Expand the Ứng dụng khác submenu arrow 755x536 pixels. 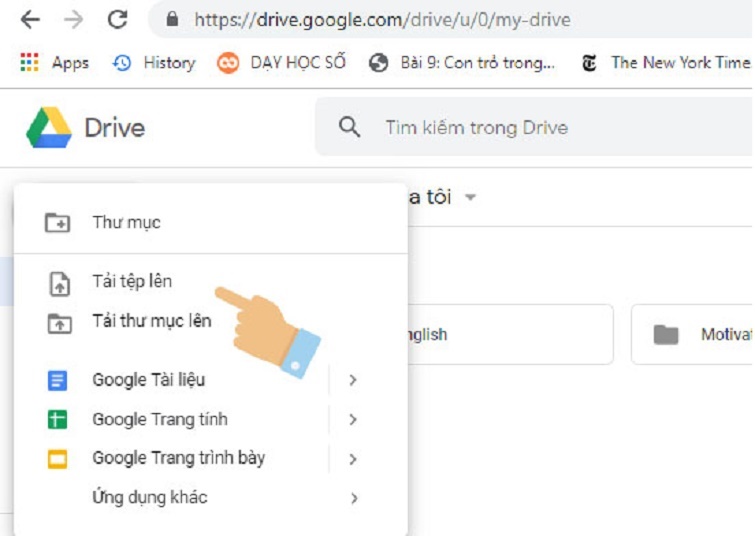pos(354,498)
